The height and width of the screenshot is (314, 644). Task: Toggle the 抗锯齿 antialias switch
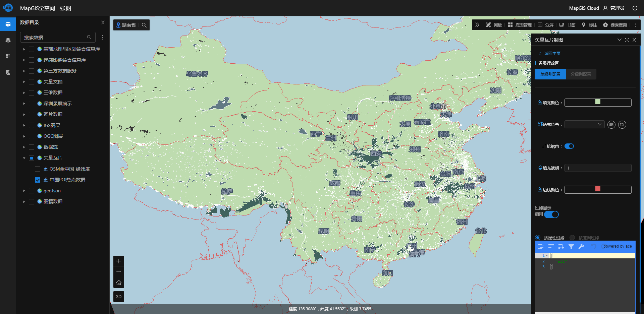click(569, 146)
